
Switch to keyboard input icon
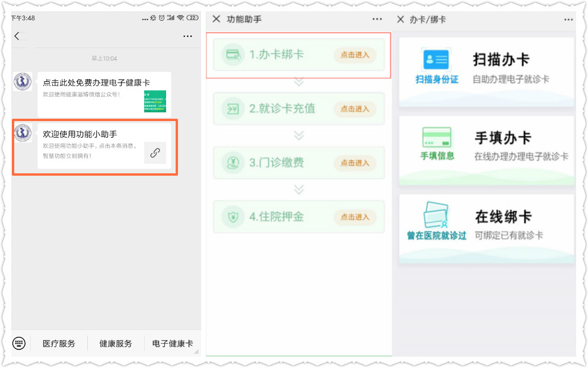[19, 343]
